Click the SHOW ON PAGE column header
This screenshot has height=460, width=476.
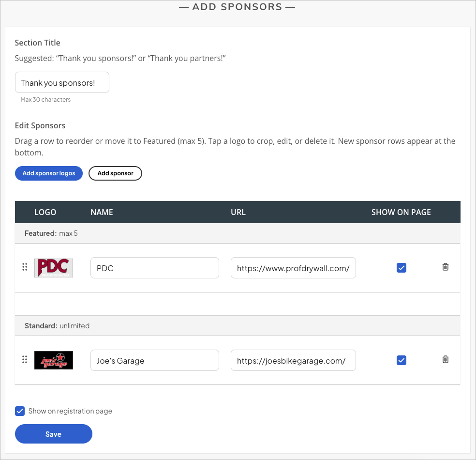(401, 212)
